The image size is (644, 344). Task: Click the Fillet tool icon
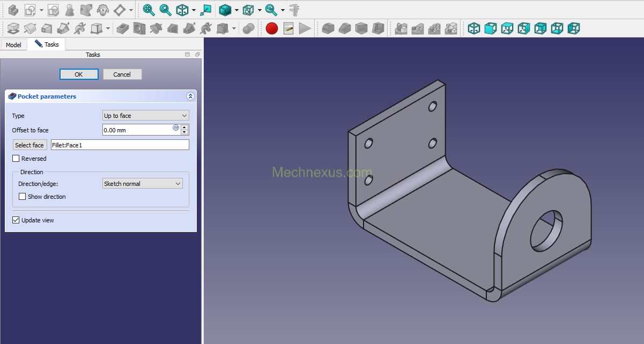(328, 28)
